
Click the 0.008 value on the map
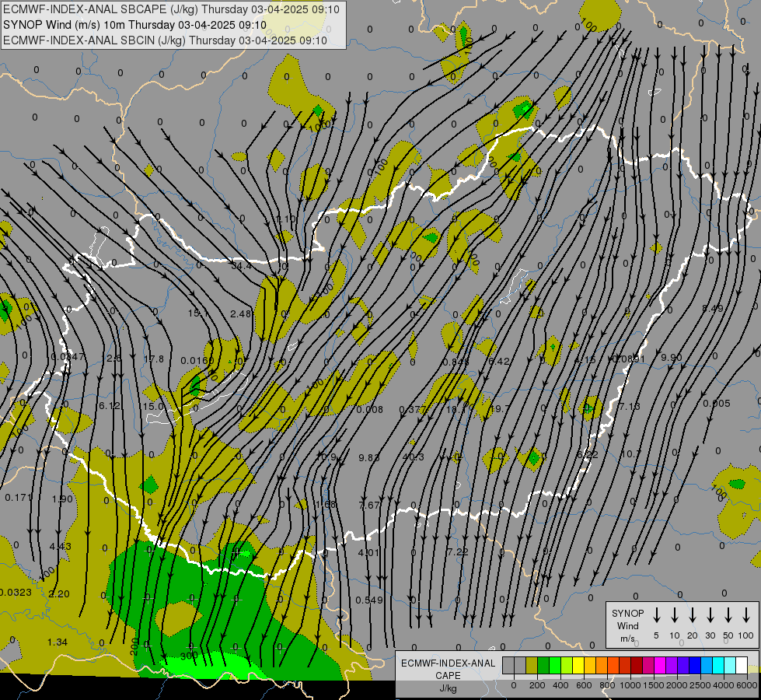tap(370, 410)
